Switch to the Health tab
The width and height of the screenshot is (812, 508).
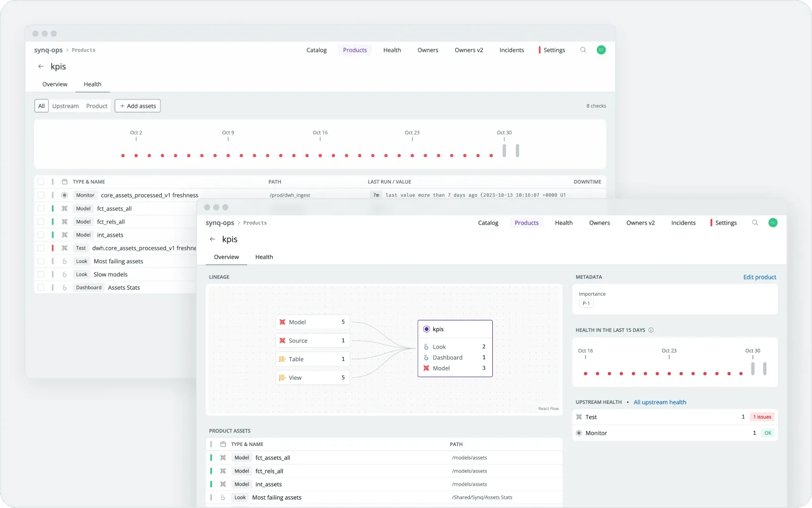click(263, 257)
